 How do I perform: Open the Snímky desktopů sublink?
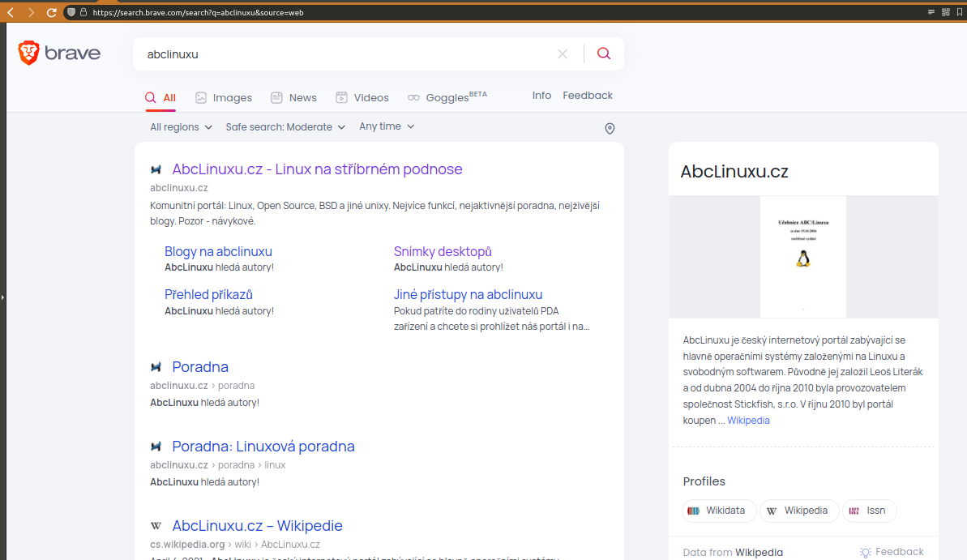click(443, 251)
